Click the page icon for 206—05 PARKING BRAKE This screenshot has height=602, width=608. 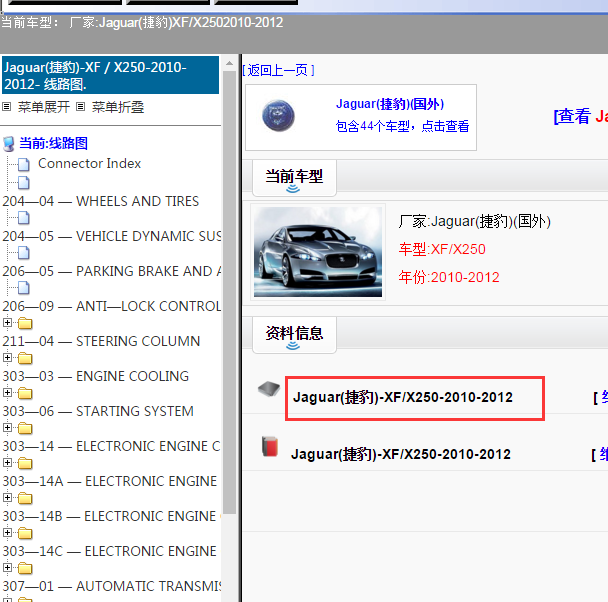coord(24,253)
